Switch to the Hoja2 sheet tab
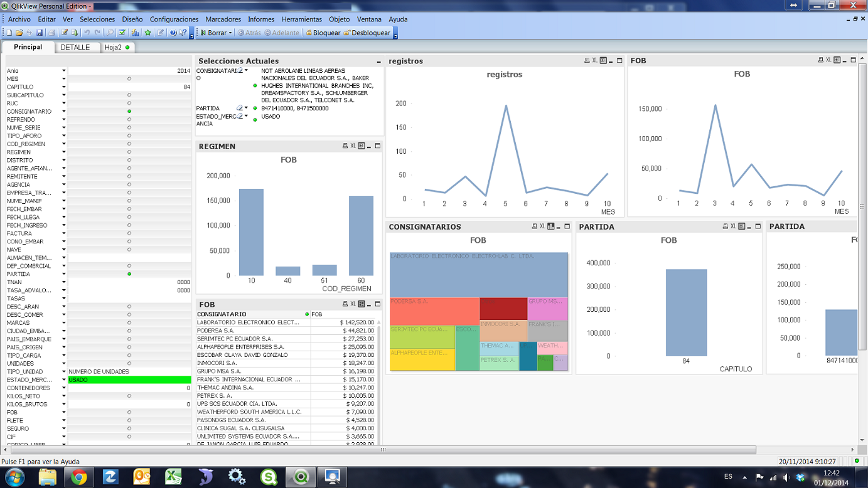Viewport: 868px width, 488px height. 117,47
